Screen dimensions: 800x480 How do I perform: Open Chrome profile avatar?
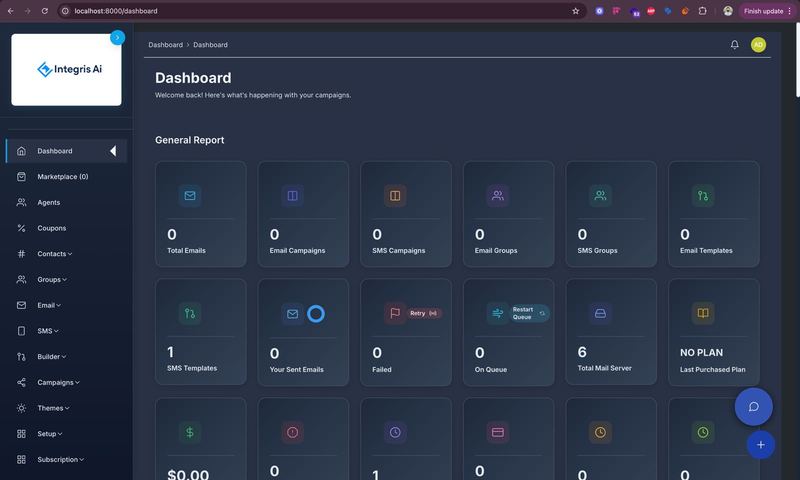click(x=728, y=11)
